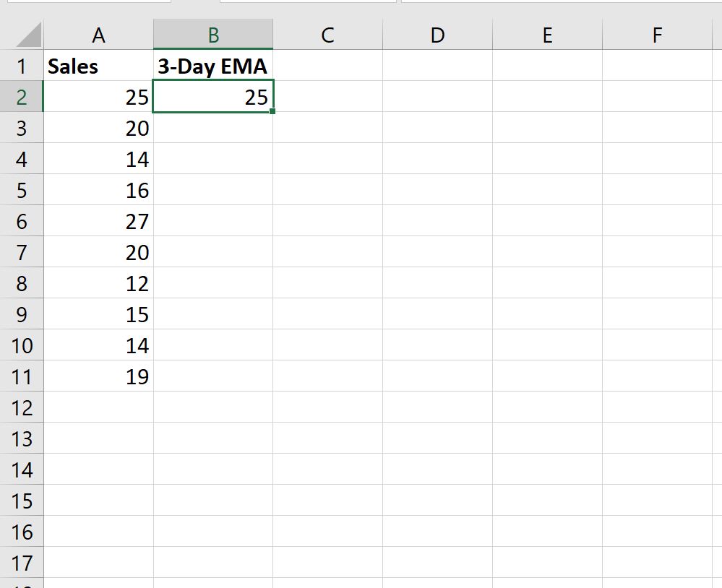Select column header E
Viewport: 722px width, 588px height.
point(547,34)
